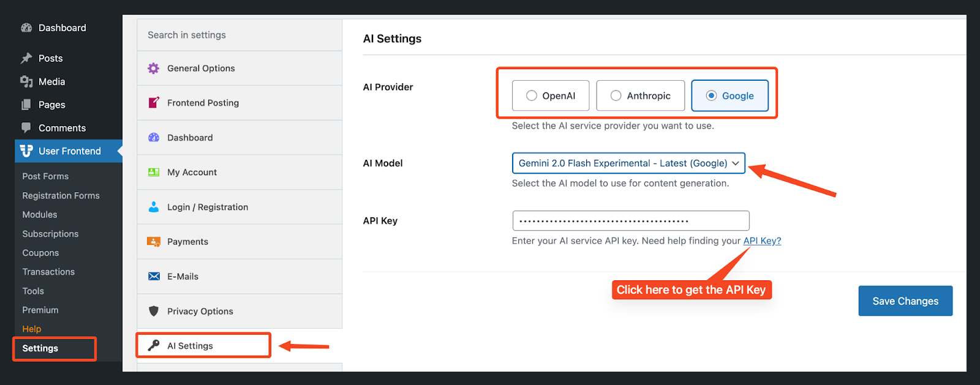Switch to Dashboard settings tab
The image size is (980, 385).
click(239, 138)
